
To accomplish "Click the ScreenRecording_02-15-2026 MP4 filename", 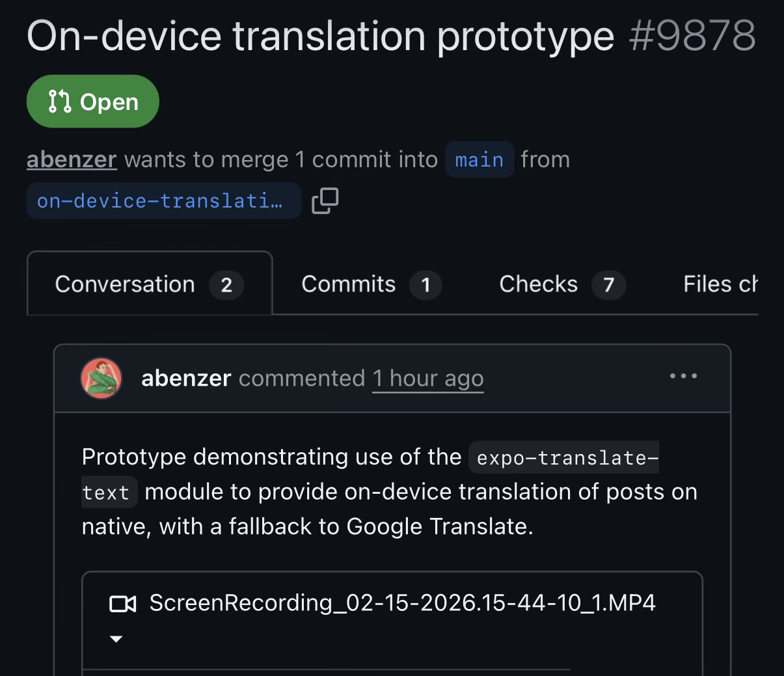I will pyautogui.click(x=402, y=602).
